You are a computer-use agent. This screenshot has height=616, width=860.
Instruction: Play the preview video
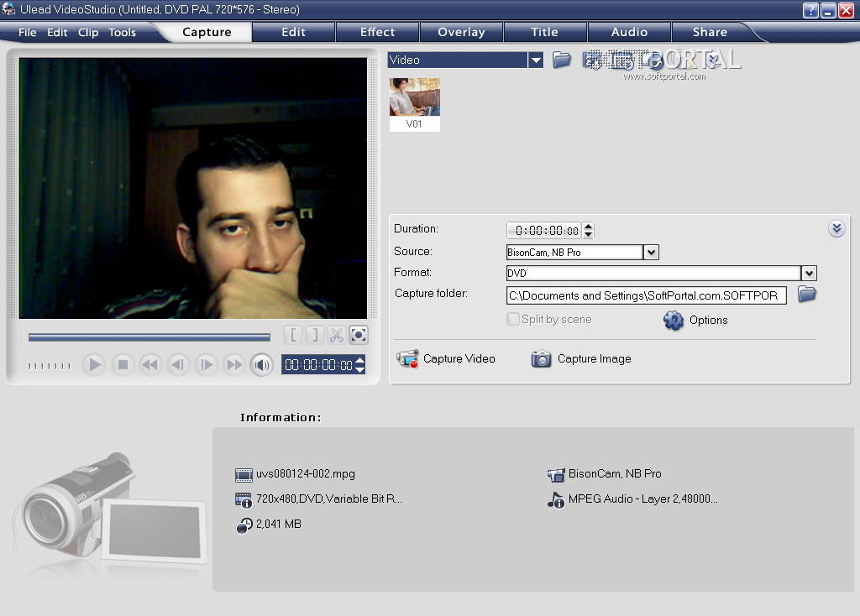click(94, 364)
